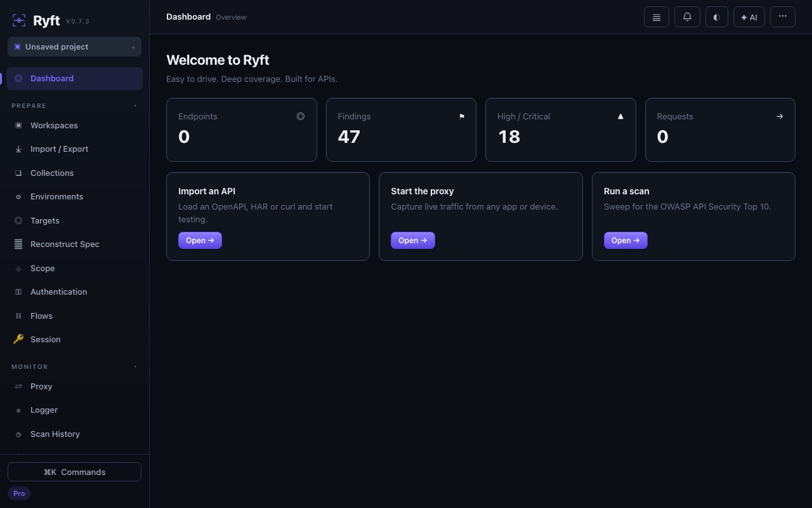Click the version label v0.7.3

[77, 22]
